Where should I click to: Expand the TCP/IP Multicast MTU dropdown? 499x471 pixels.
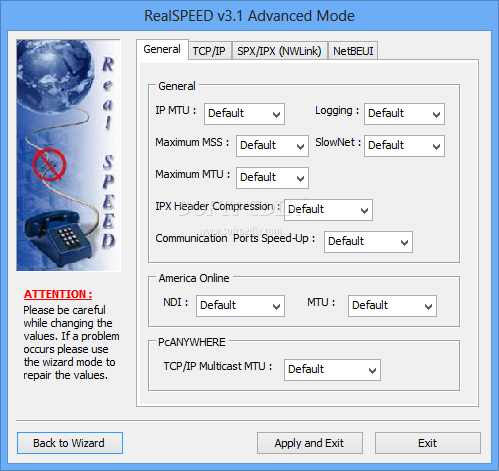click(x=332, y=370)
